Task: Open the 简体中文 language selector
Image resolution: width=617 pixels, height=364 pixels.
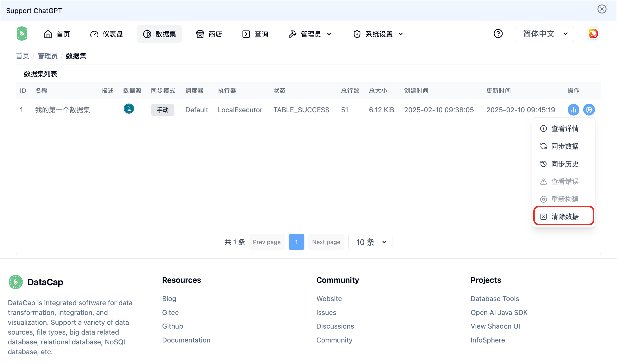Action: pyautogui.click(x=544, y=34)
